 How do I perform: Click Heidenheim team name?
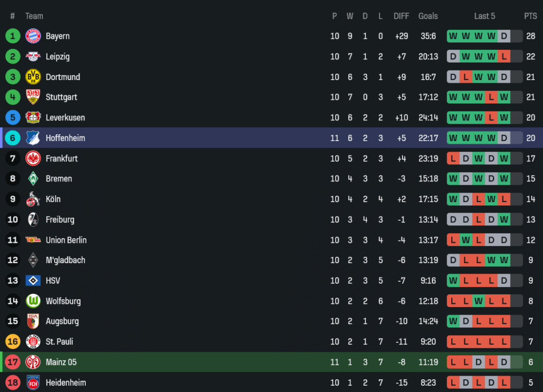click(x=66, y=382)
